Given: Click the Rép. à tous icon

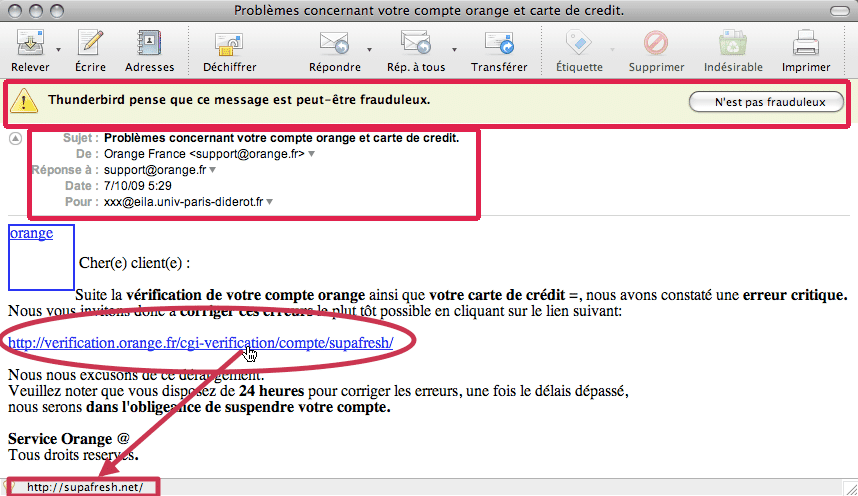Looking at the screenshot, I should (415, 44).
